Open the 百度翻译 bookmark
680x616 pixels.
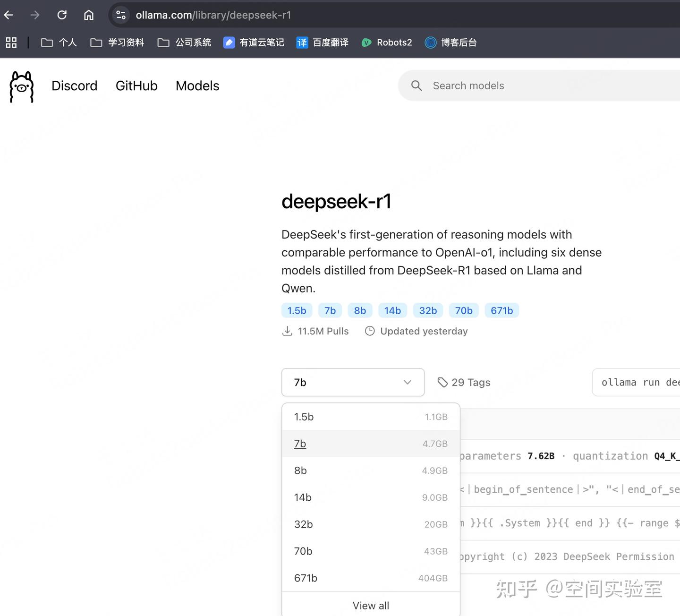(x=323, y=43)
